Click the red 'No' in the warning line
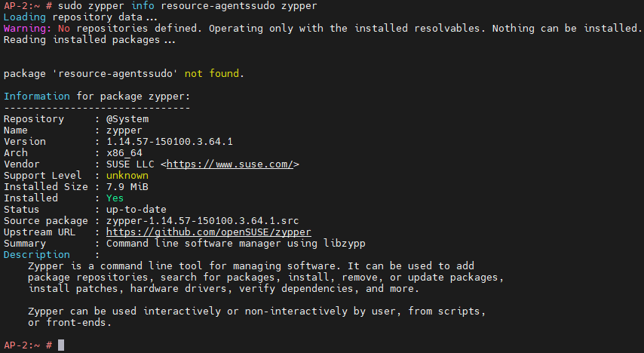 [64, 29]
